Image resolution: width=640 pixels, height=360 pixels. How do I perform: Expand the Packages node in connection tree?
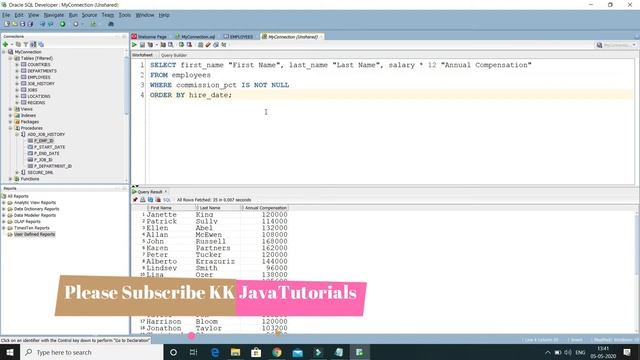pyautogui.click(x=11, y=122)
